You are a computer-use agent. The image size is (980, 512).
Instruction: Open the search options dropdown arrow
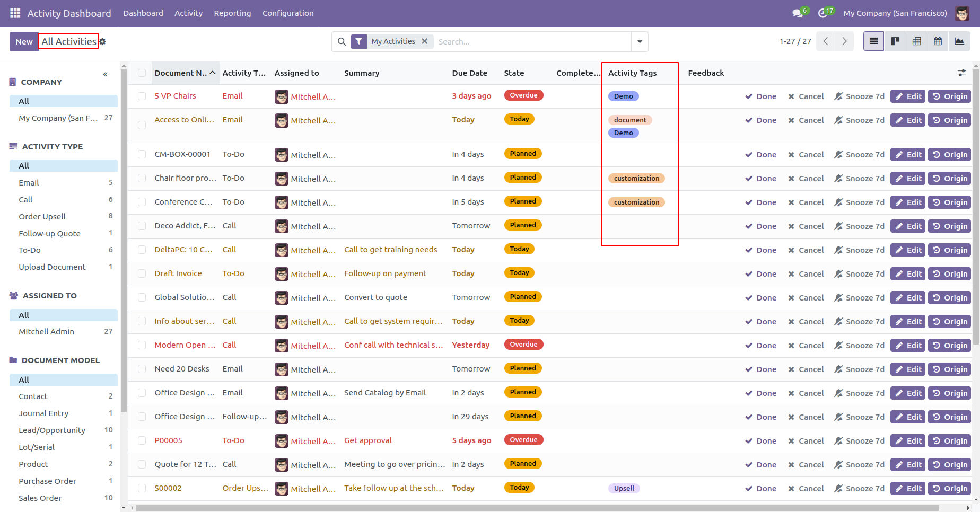click(x=640, y=41)
